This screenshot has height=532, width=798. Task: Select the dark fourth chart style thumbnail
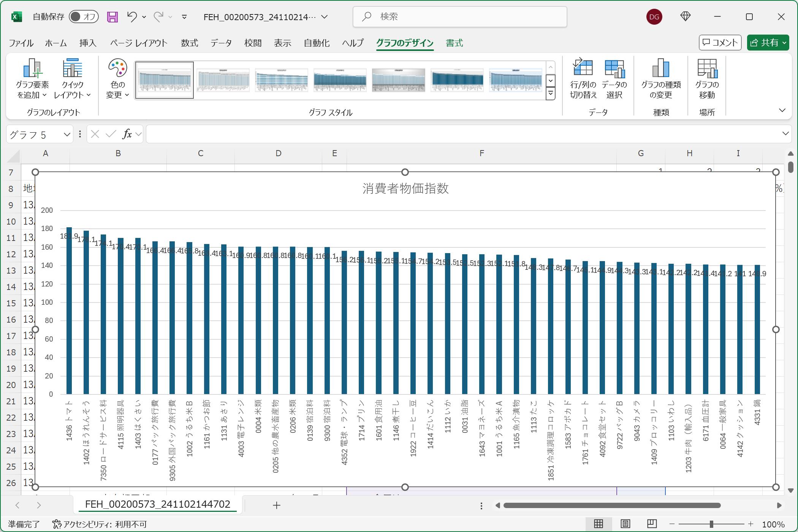click(340, 80)
